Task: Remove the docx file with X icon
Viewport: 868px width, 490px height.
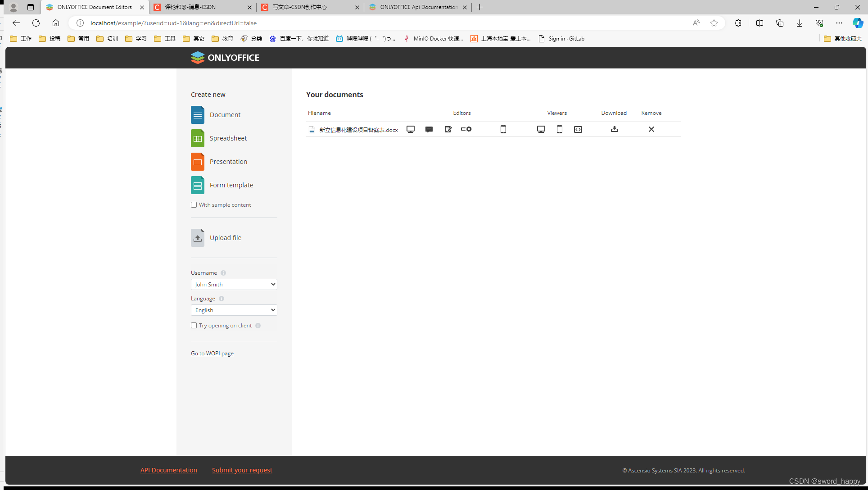Action: pyautogui.click(x=651, y=129)
